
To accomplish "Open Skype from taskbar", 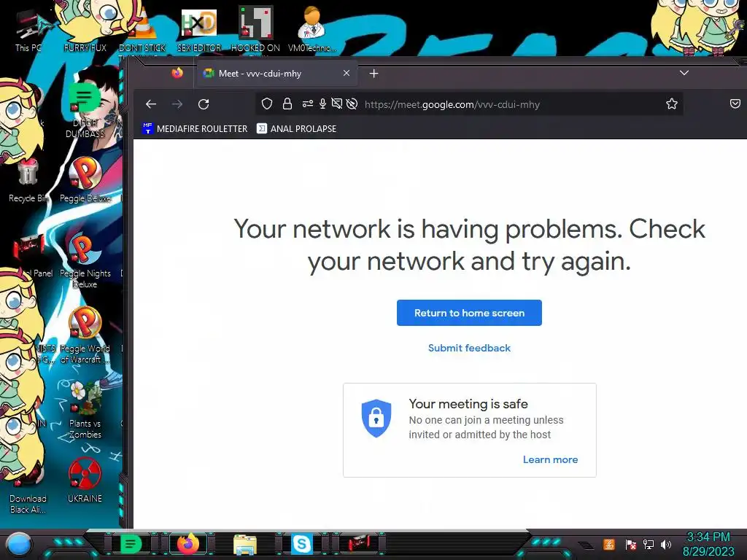I will [x=301, y=544].
